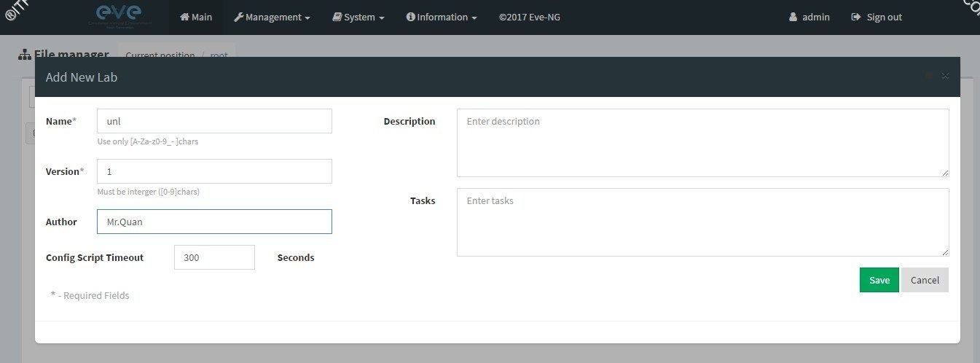Click inside the Description text area
This screenshot has height=363, width=980.
pyautogui.click(x=702, y=143)
